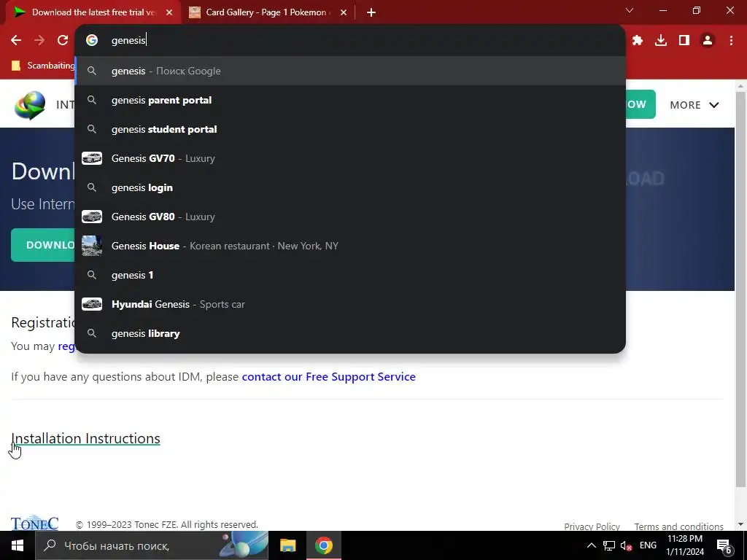The image size is (747, 560).
Task: Reload the page using the refresh icon
Action: (x=63, y=41)
